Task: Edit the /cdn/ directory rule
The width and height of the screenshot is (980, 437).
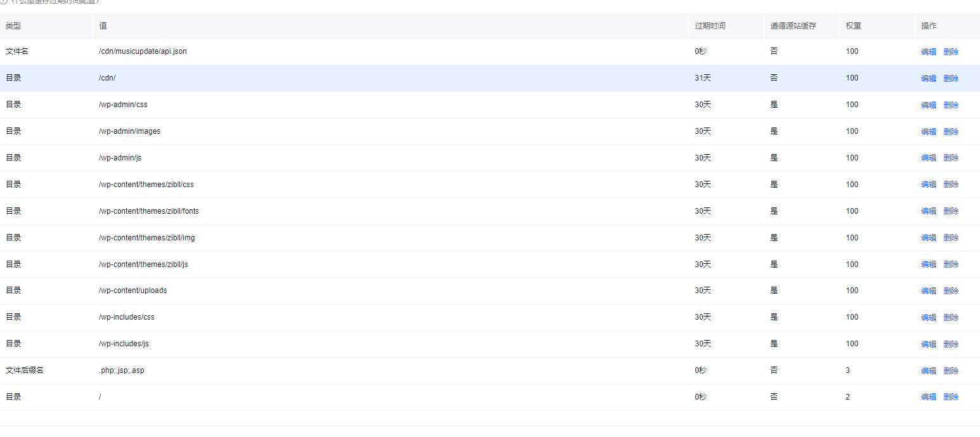Action: tap(928, 79)
